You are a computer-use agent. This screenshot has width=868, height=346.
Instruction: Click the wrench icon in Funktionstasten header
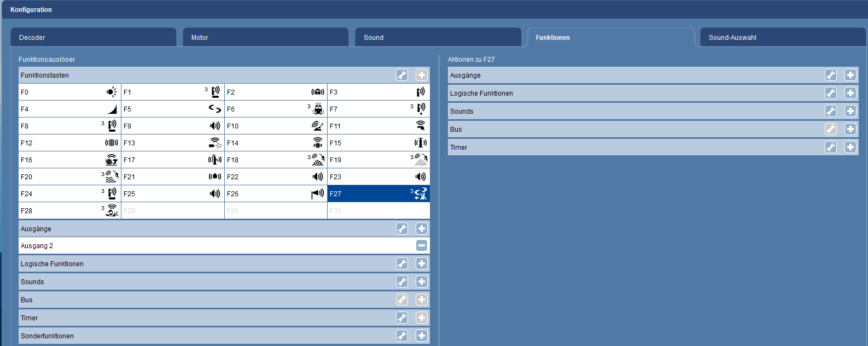[402, 75]
